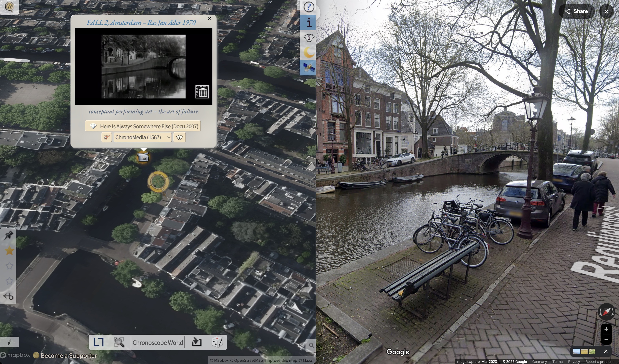Click the fullscreen bracket icon
Viewport: 619px width, 364px height.
[x=99, y=342]
